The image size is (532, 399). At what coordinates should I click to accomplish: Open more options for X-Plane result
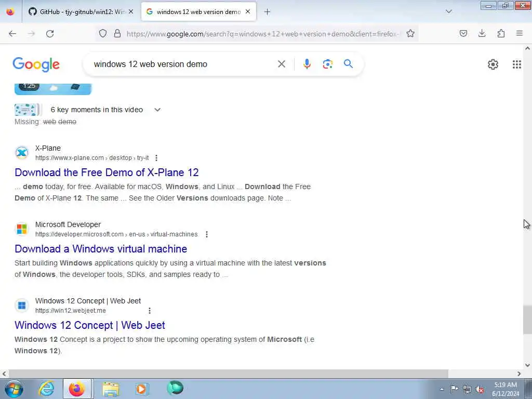tap(156, 158)
